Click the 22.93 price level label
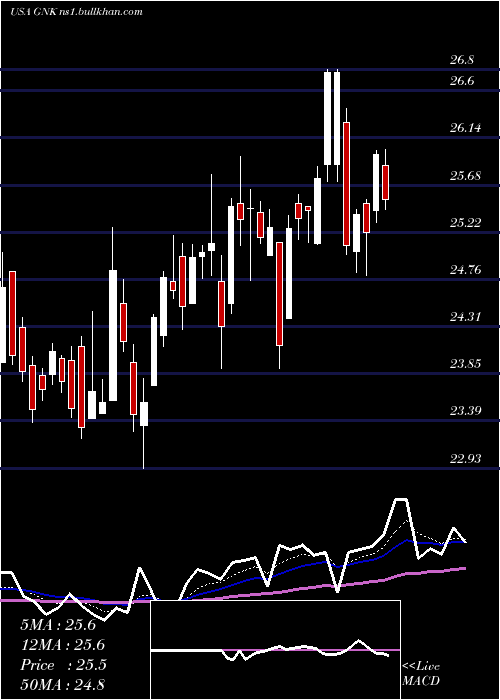Viewport: 500px width, 700px height. click(466, 459)
